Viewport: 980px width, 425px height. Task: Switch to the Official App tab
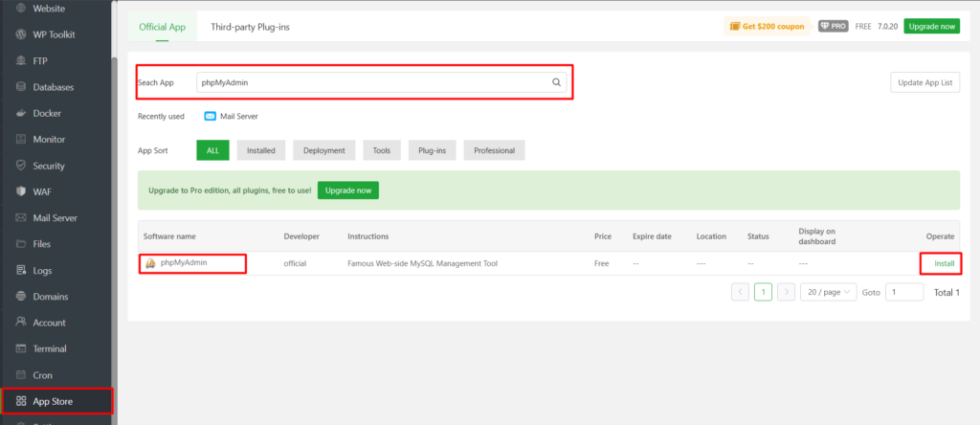coord(162,27)
